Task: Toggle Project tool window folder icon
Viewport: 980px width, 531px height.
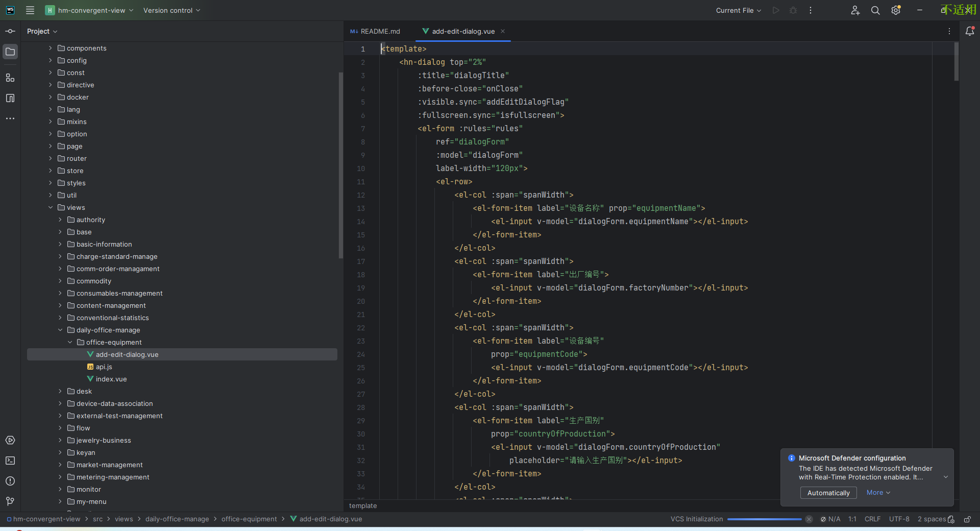Action: tap(10, 52)
